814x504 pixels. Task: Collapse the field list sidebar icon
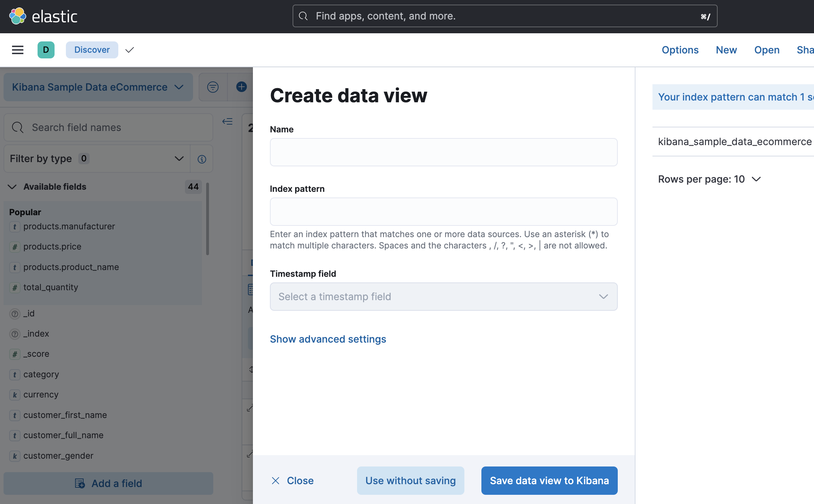(x=227, y=122)
